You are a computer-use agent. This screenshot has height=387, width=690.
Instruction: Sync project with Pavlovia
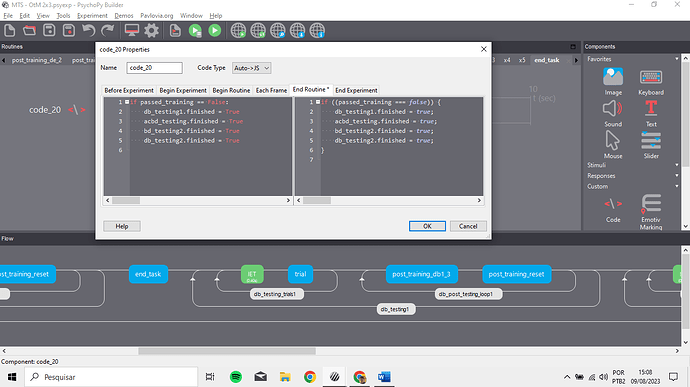[x=258, y=30]
